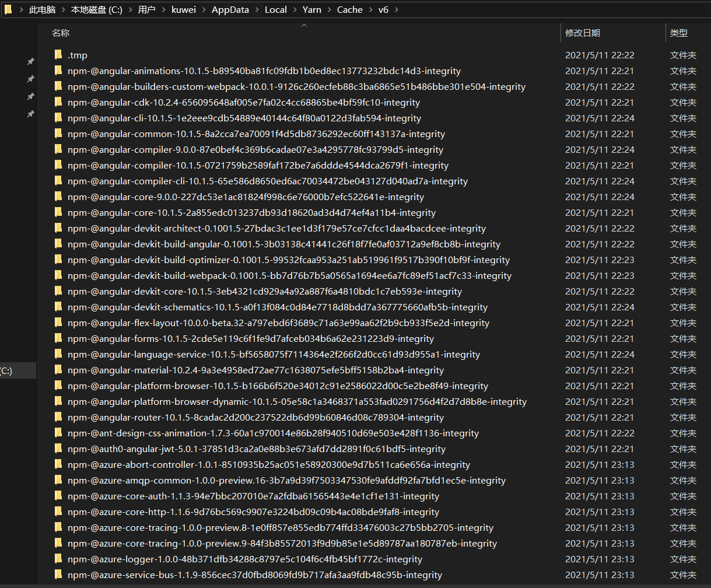The width and height of the screenshot is (711, 588).
Task: Expand chevron after Cache in address bar
Action: (x=370, y=10)
